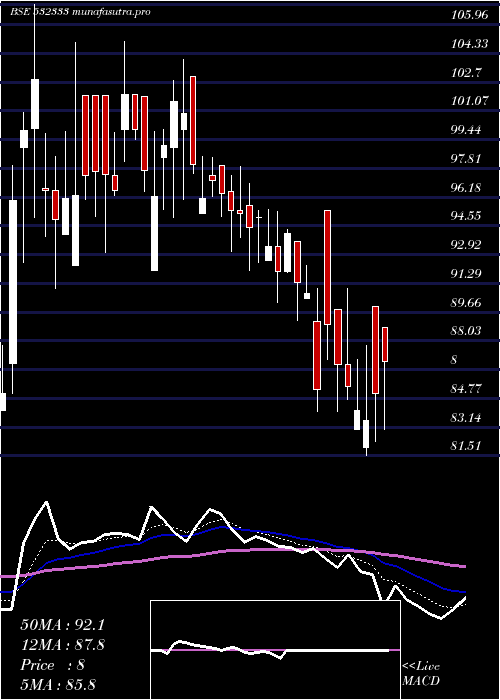Click the 12MA : 87.8 readout

click(x=62, y=645)
